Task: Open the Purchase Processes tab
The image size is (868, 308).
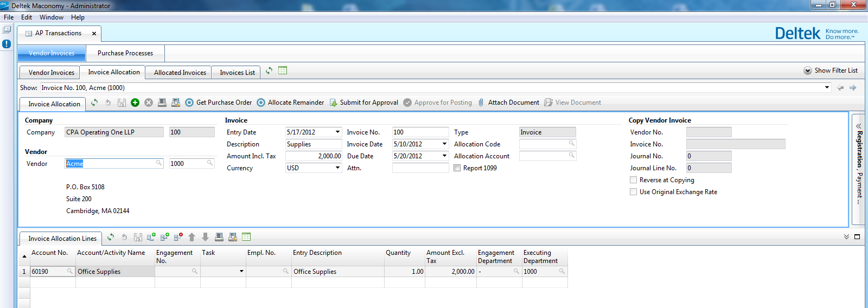Action: [125, 53]
